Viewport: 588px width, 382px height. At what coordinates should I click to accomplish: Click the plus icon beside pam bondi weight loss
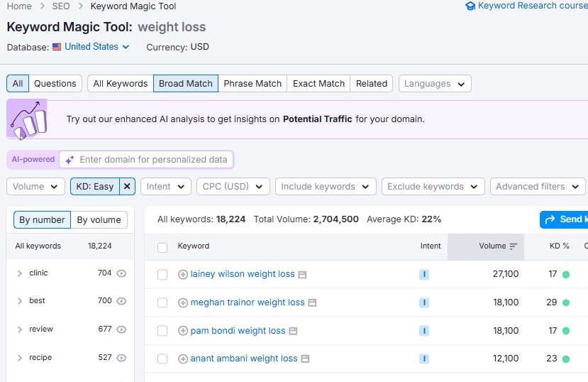[x=183, y=331]
